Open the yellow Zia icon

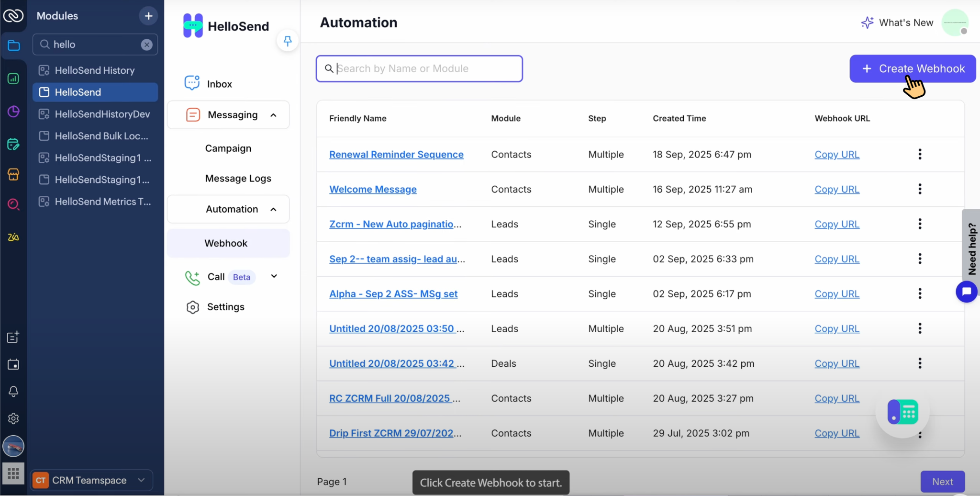13,237
